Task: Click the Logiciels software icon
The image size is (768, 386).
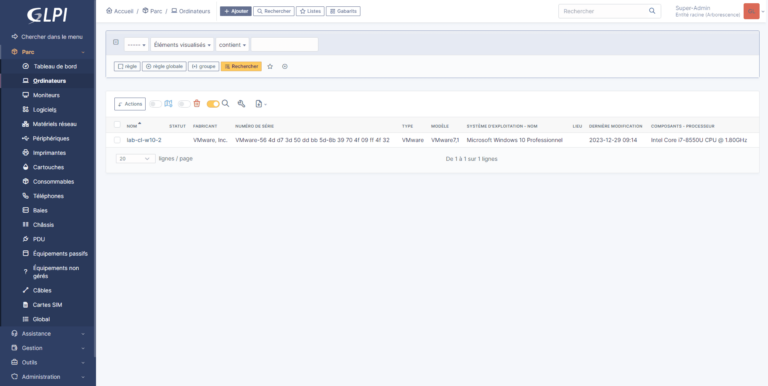Action: coord(26,110)
